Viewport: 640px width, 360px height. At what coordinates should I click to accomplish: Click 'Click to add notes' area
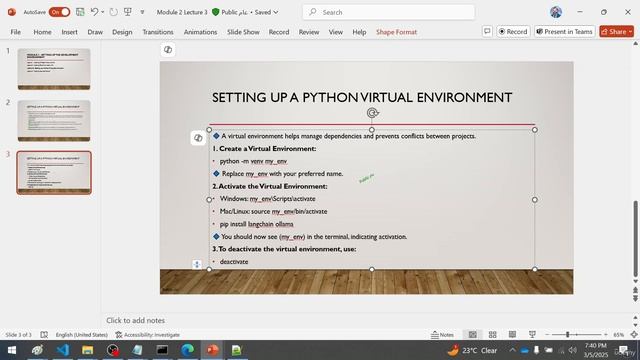click(x=136, y=320)
